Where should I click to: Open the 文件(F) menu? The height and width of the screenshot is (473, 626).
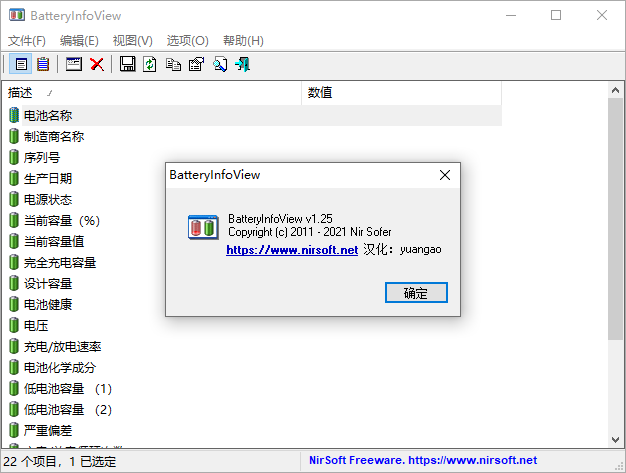(27, 40)
